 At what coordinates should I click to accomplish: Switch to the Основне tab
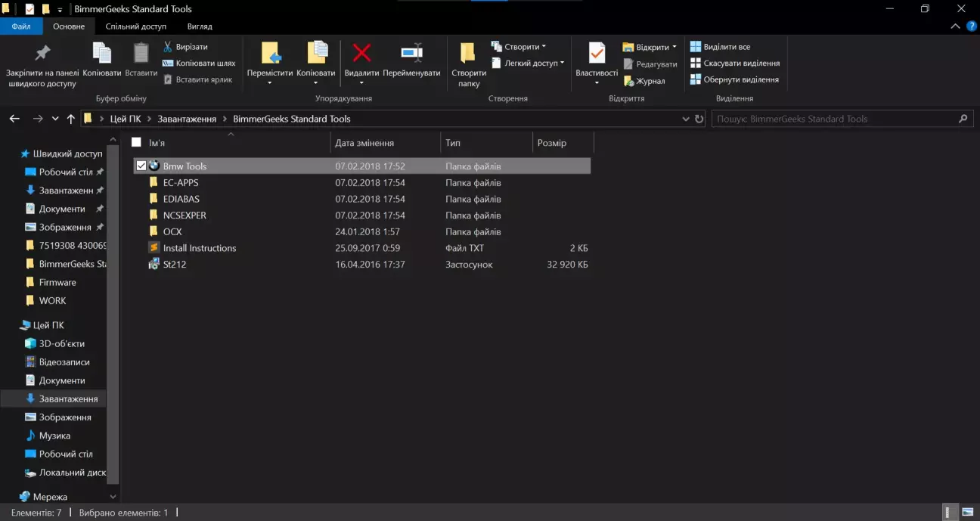pos(69,26)
